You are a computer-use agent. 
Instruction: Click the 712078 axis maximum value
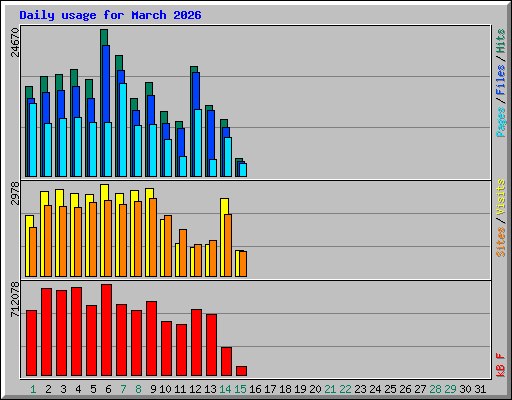[x=15, y=299]
